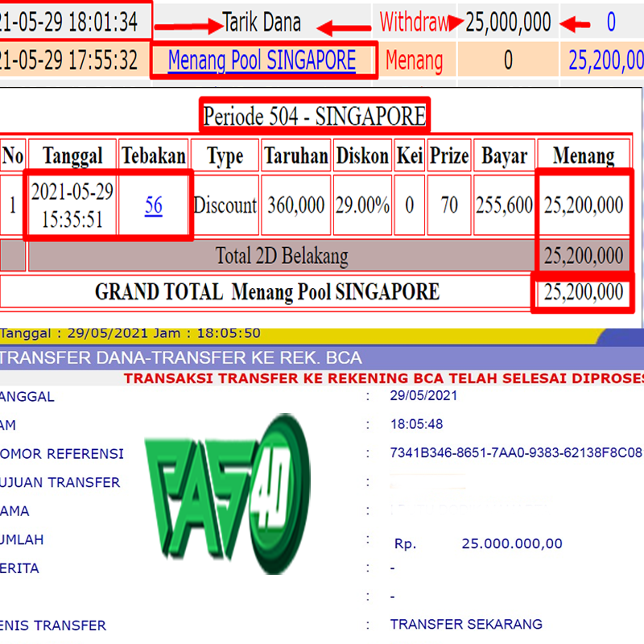The width and height of the screenshot is (644, 644).
Task: Select the Tebakan column header
Action: tap(154, 155)
